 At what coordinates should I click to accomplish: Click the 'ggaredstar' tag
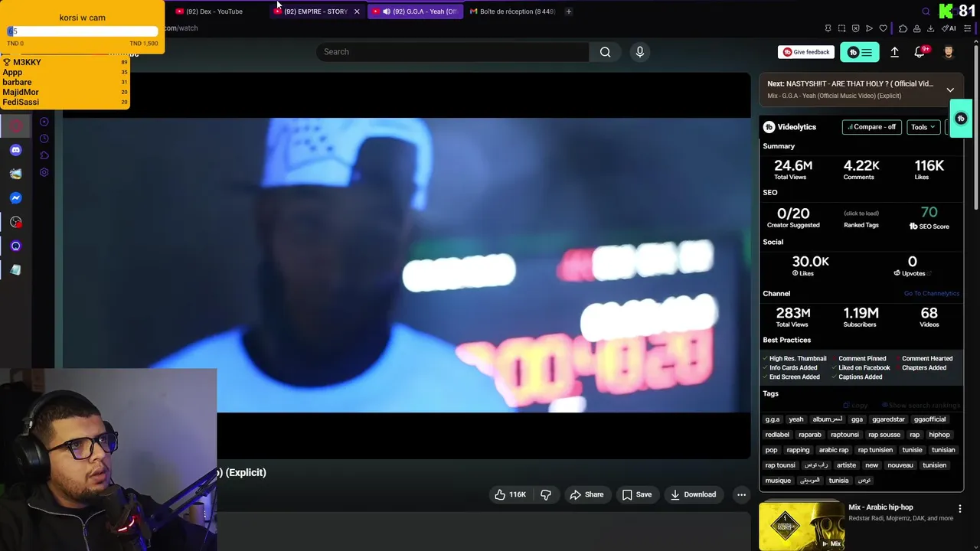(x=888, y=419)
